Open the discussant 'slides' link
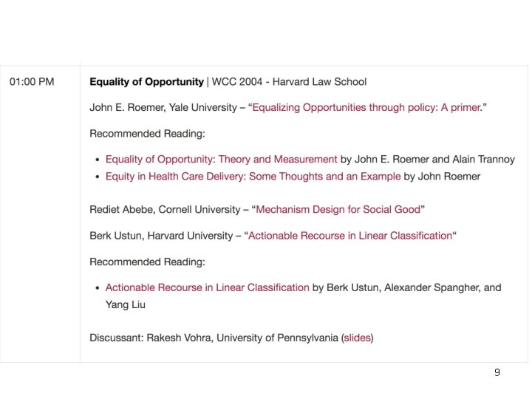Screen dimensions: 532x399 [x=357, y=338]
